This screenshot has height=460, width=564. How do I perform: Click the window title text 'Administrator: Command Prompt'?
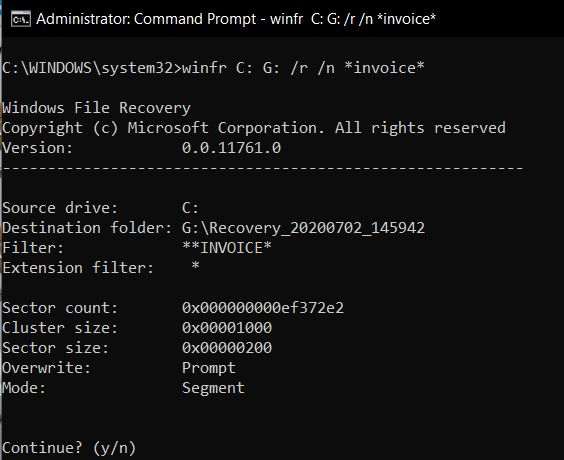pyautogui.click(x=146, y=19)
